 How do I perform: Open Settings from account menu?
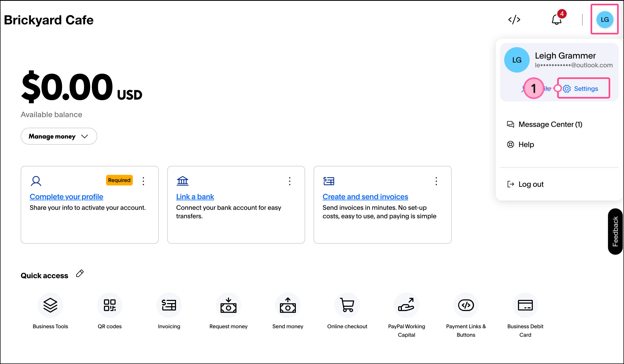tap(581, 88)
